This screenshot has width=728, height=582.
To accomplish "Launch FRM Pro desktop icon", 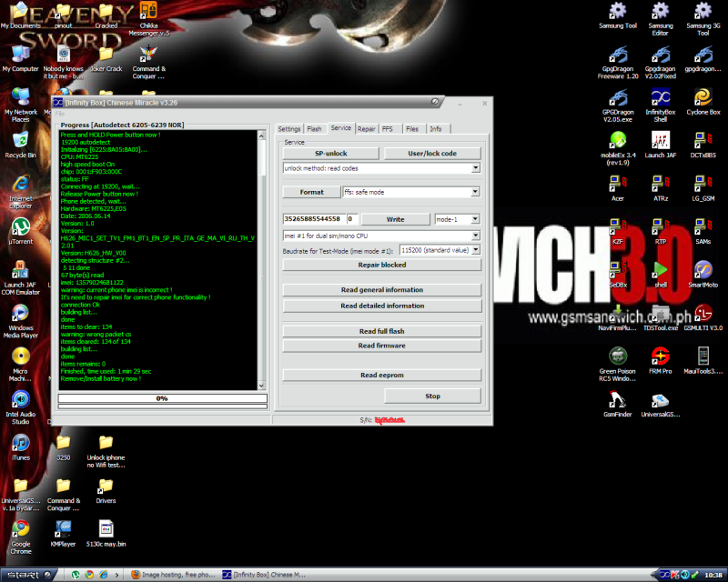I will (x=661, y=360).
